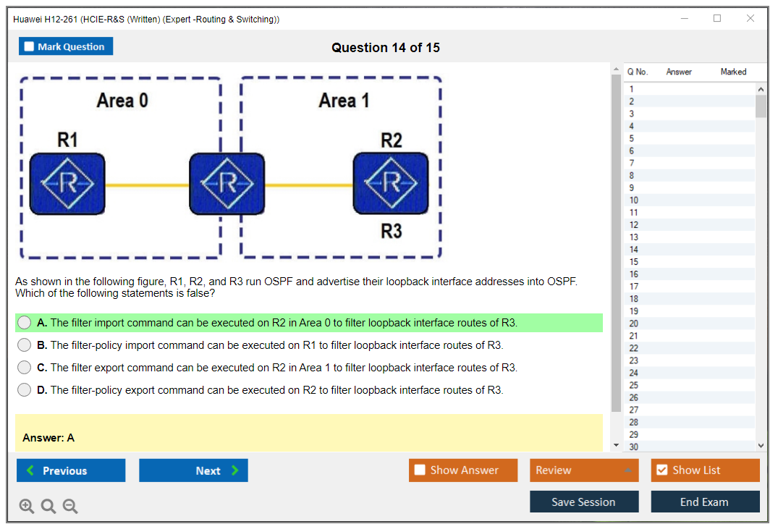Toggle the Mark Question checkbox
Viewport: 778px width, 532px height.
tap(30, 47)
